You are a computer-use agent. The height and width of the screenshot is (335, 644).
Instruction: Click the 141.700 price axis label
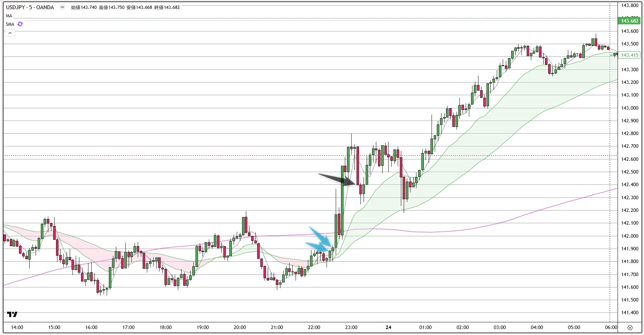(630, 274)
